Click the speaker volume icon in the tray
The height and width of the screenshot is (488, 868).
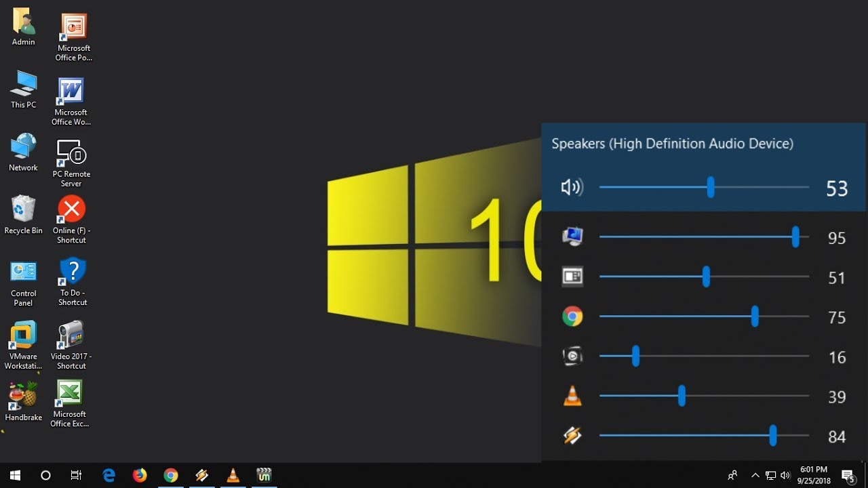click(x=785, y=475)
